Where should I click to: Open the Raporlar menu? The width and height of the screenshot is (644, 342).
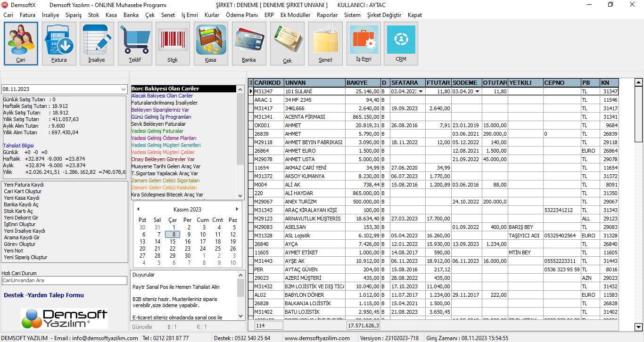[327, 15]
